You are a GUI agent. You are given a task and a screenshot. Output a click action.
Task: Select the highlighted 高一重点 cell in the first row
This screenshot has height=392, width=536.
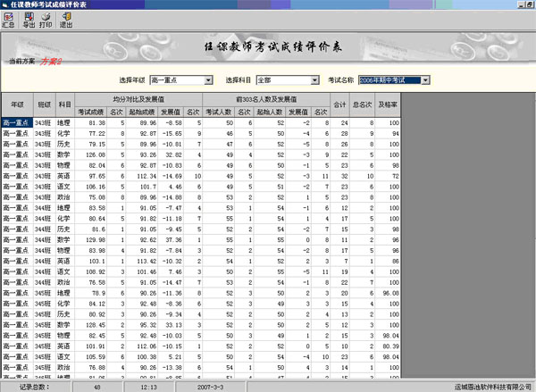pos(18,122)
